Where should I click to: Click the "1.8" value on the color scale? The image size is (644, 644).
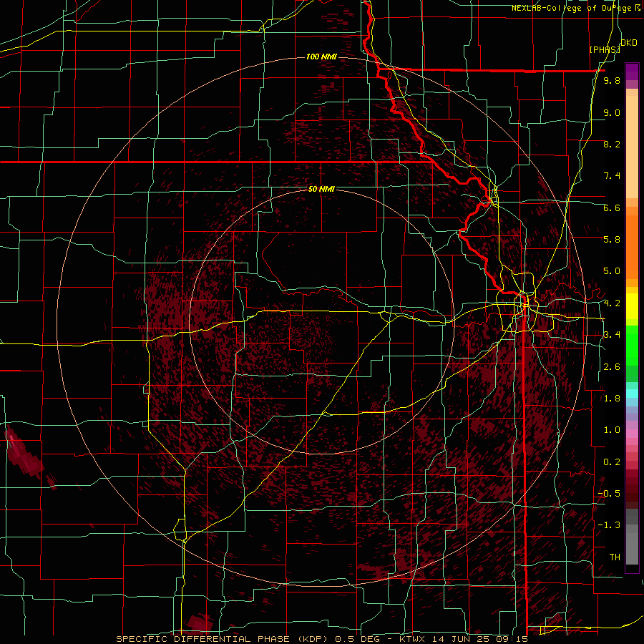[x=612, y=399]
